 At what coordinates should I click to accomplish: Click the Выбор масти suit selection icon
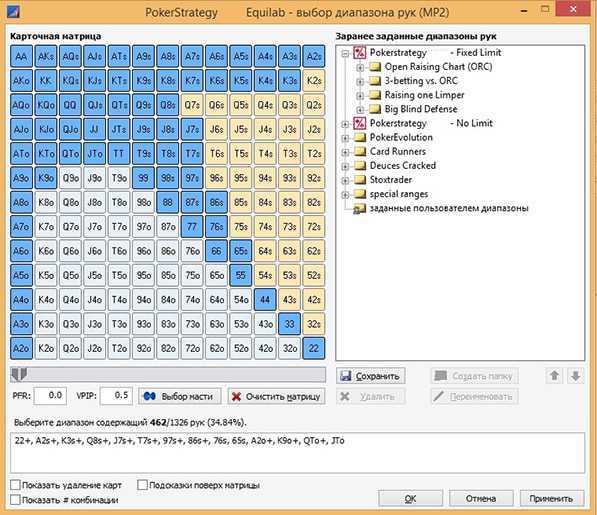[x=149, y=396]
